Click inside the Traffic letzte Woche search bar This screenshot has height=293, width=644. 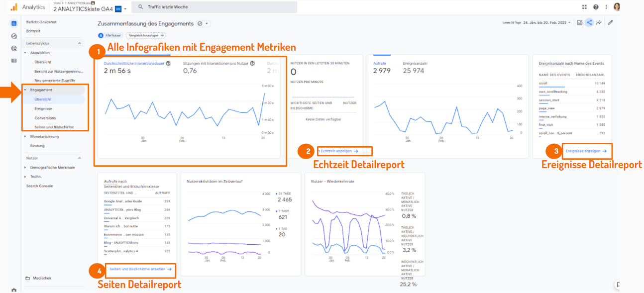(214, 6)
